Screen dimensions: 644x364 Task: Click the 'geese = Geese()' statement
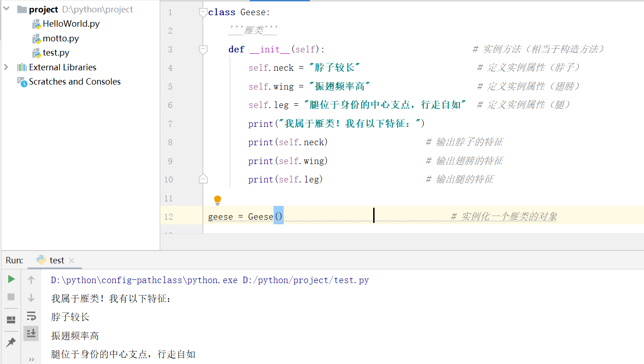pyautogui.click(x=246, y=216)
